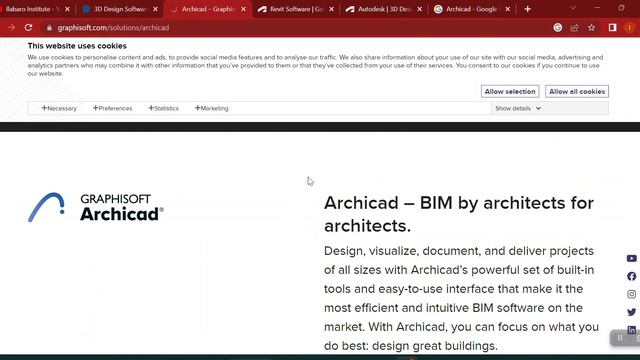
Task: Open the Twitter social icon
Action: pyautogui.click(x=631, y=312)
